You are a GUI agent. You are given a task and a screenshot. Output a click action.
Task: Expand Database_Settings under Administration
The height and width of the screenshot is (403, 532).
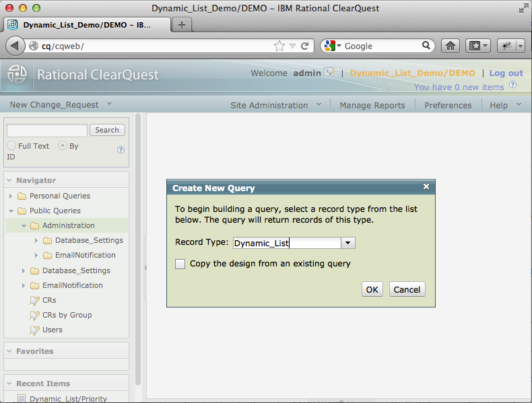tap(36, 240)
